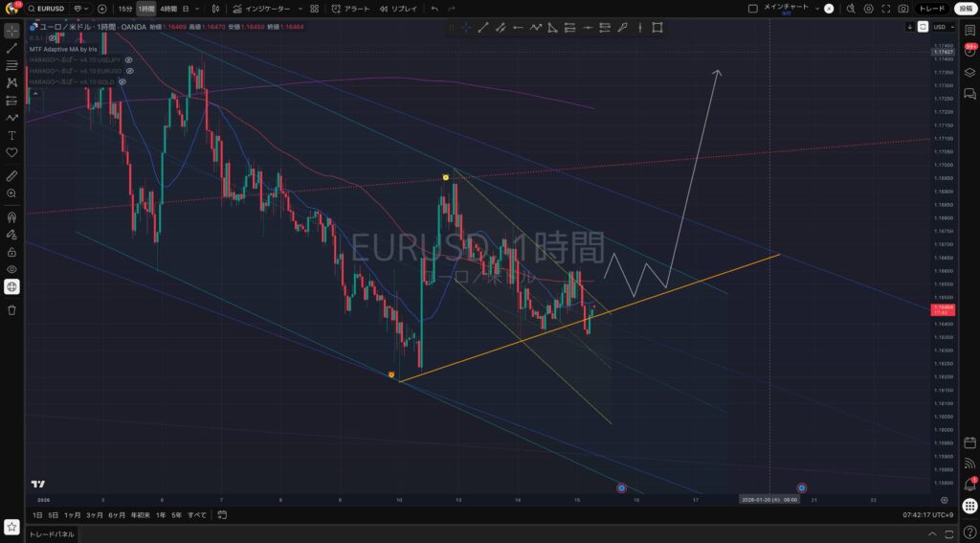Open the Fibonacci tools group in left toolbar
Image resolution: width=980 pixels, height=543 pixels.
[x=11, y=66]
